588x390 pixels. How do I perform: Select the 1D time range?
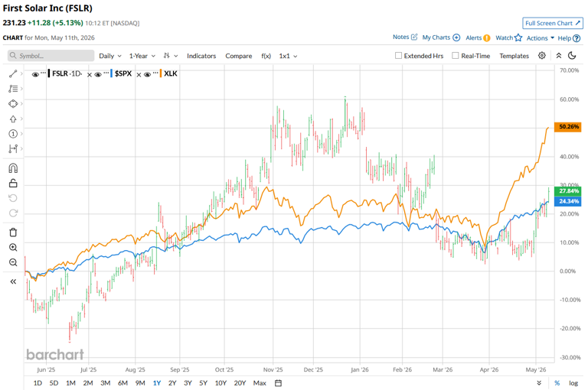pyautogui.click(x=38, y=383)
